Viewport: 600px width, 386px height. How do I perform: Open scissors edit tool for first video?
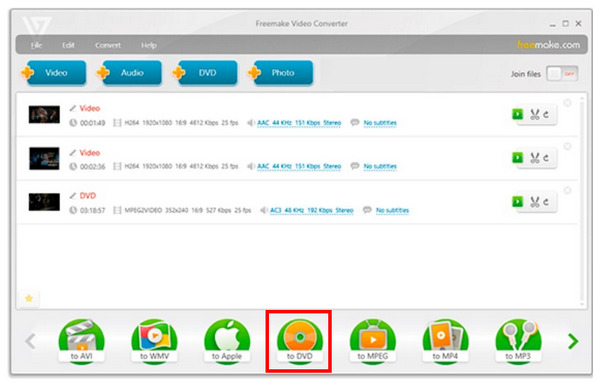tap(535, 114)
